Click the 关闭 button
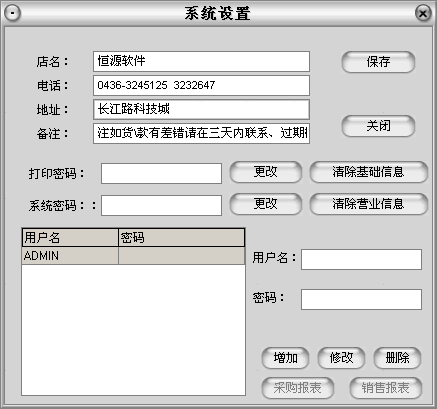437x409 pixels. pos(378,126)
